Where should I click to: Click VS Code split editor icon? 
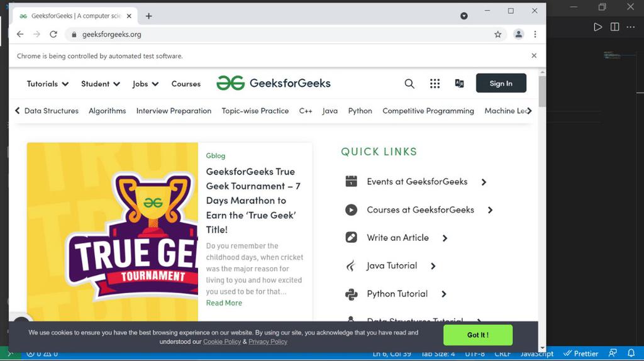[x=614, y=27]
